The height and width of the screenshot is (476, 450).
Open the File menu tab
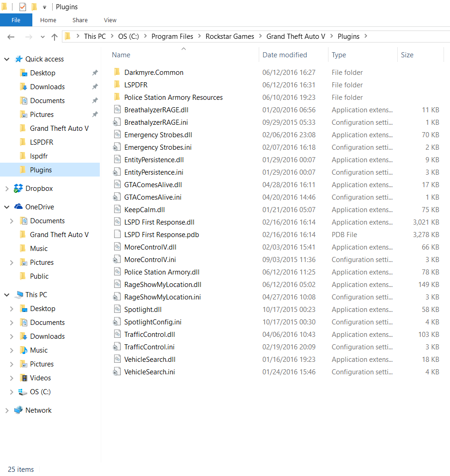16,20
